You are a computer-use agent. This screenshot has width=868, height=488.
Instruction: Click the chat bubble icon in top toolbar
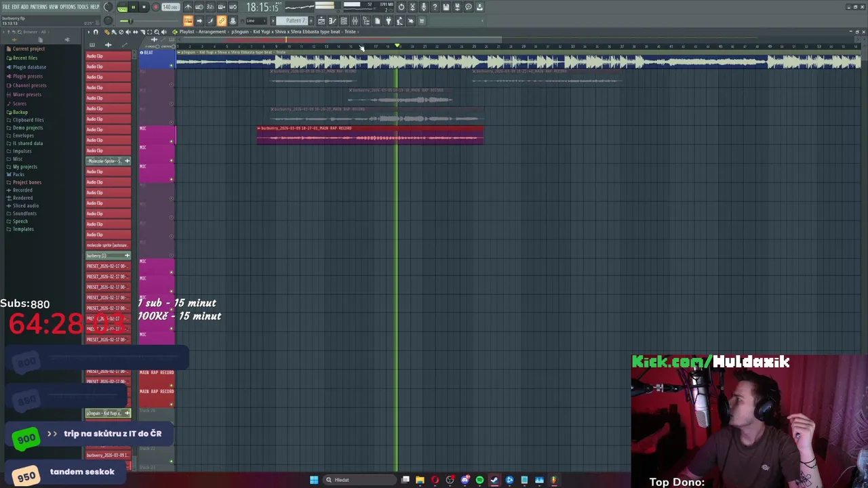tap(469, 7)
